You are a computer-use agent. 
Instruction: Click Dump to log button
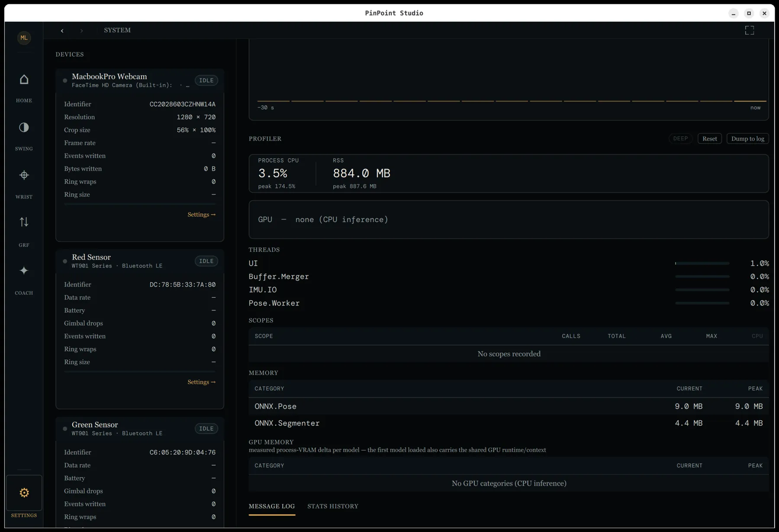pyautogui.click(x=747, y=139)
